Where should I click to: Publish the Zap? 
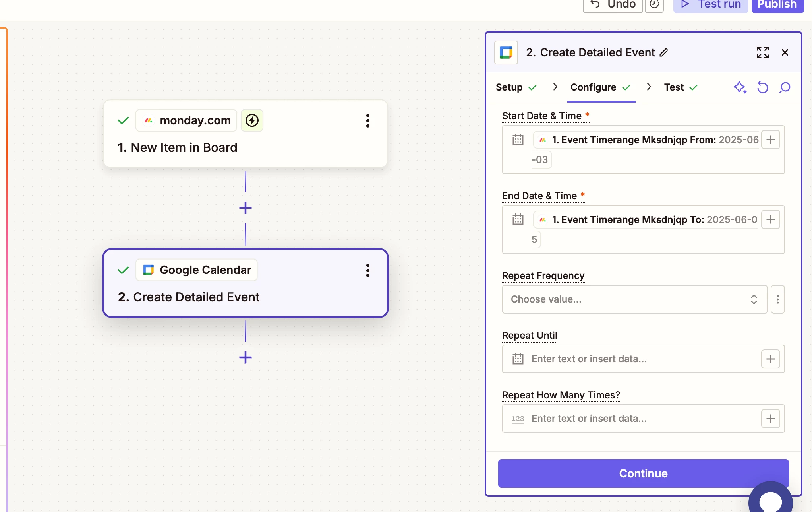(x=777, y=5)
